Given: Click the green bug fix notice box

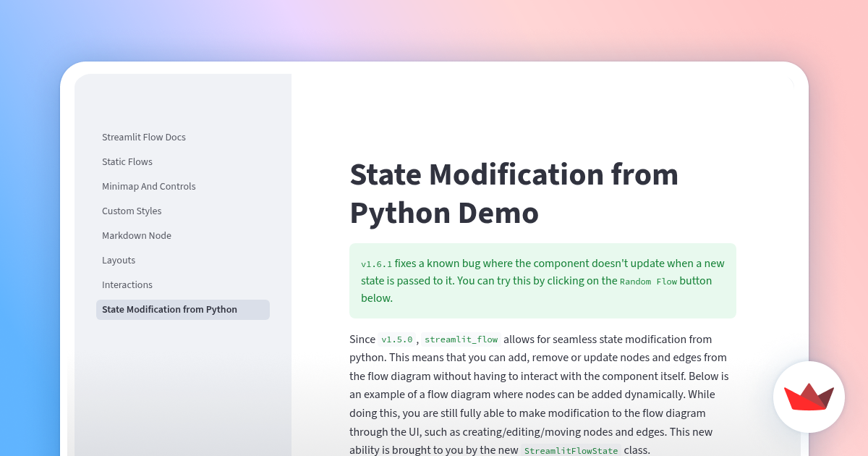Looking at the screenshot, I should (x=542, y=281).
